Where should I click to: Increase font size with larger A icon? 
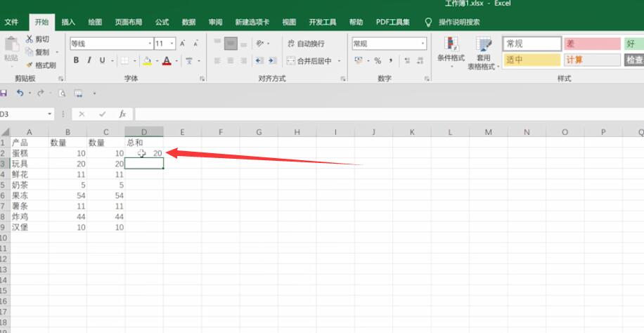(183, 44)
